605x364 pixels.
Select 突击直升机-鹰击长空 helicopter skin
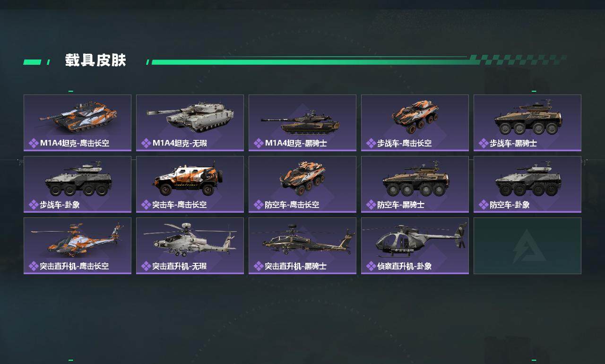[78, 246]
